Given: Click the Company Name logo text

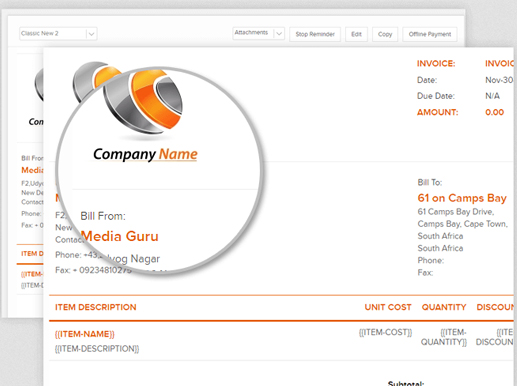Looking at the screenshot, I should click(145, 154).
